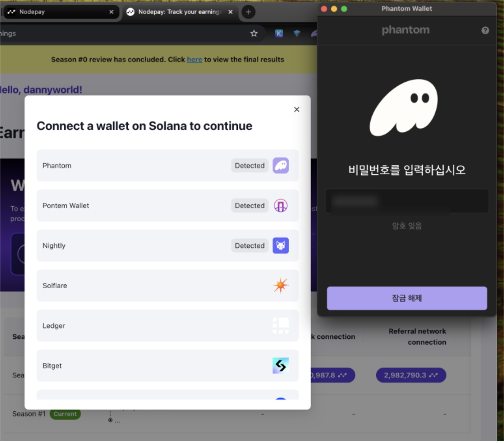504x443 pixels.
Task: Click the 암호 잊음 forgot password link
Action: (407, 226)
